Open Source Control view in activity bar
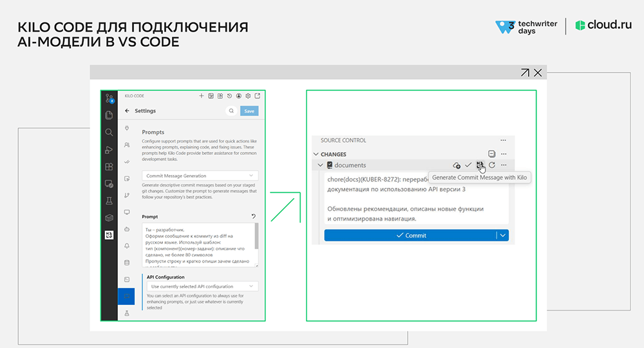The height and width of the screenshot is (348, 644). point(109,98)
